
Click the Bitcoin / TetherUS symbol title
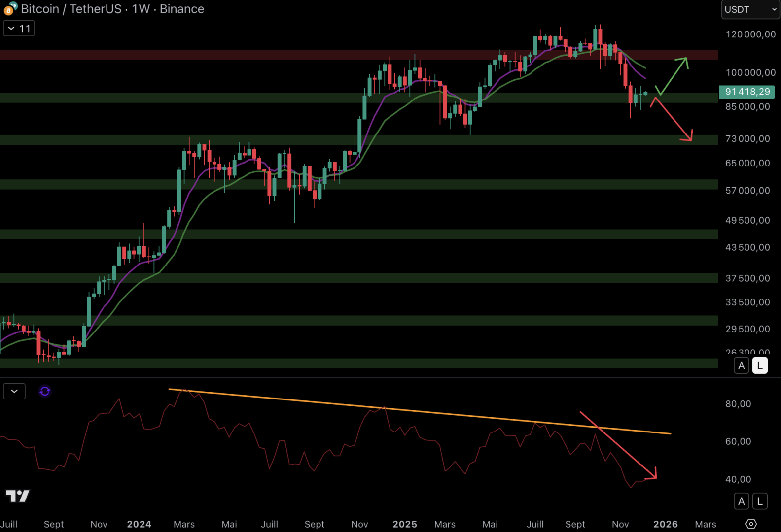point(71,9)
